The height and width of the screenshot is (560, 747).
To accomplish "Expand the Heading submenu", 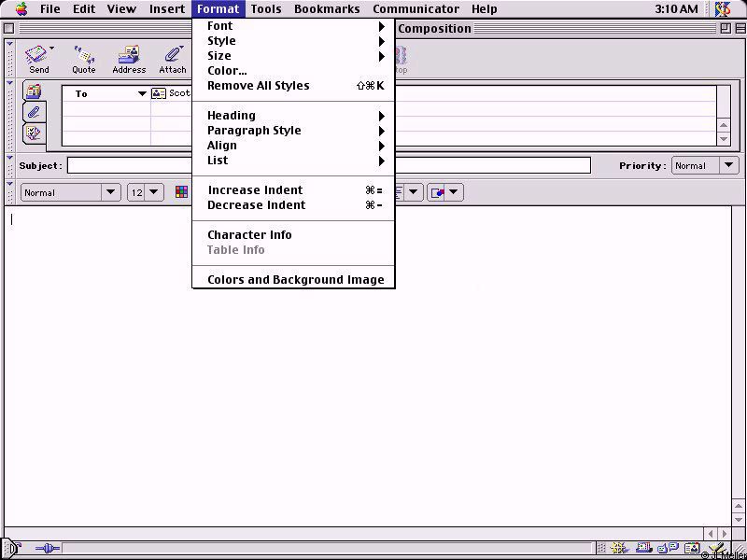I will (x=293, y=115).
